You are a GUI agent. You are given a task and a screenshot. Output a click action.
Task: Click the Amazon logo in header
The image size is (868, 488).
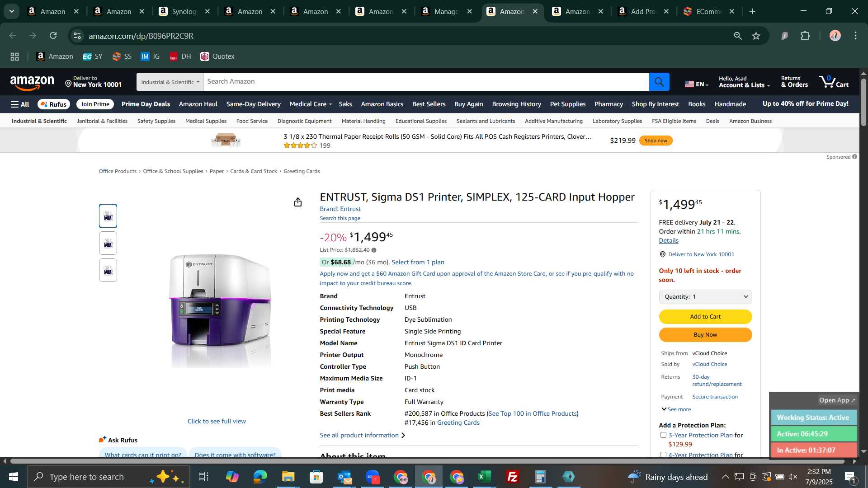32,83
